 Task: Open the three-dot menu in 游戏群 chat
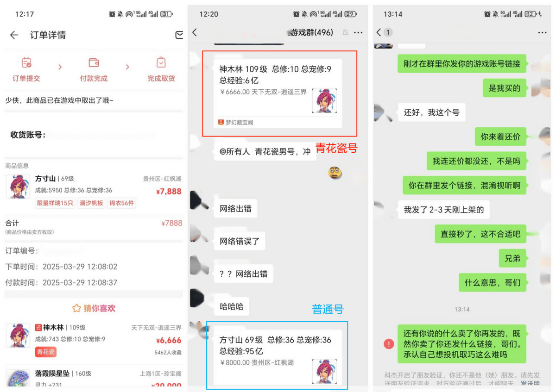pyautogui.click(x=358, y=33)
